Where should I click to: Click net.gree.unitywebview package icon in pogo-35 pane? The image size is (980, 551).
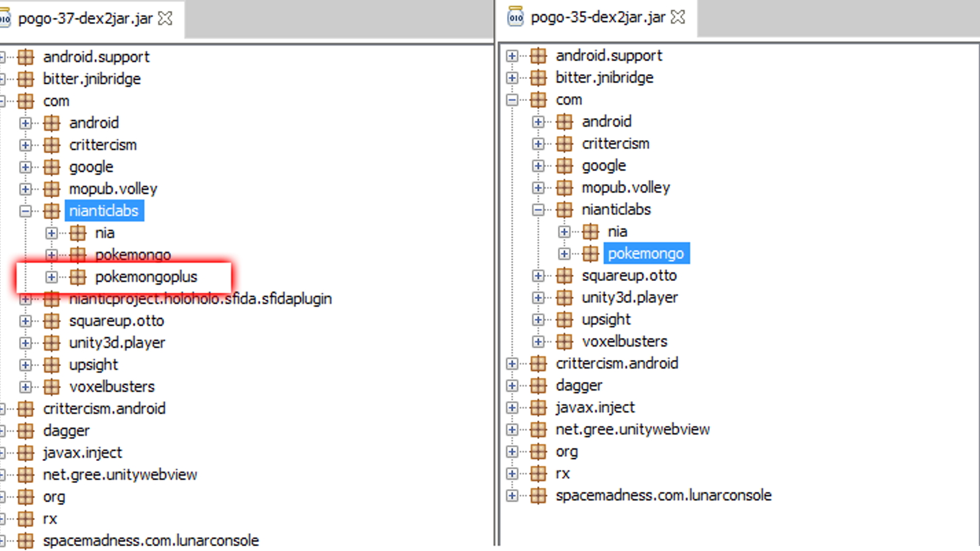(538, 430)
